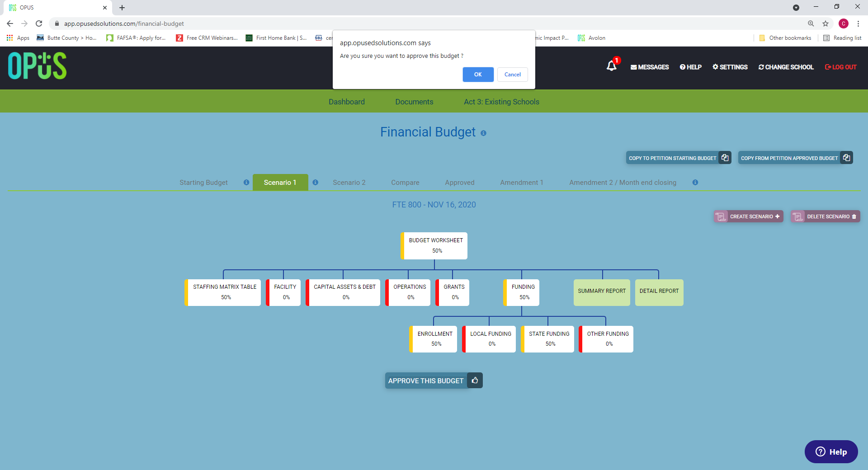Click the copy icon on Copy From Petition Approved Budget
The width and height of the screenshot is (868, 470).
(847, 158)
